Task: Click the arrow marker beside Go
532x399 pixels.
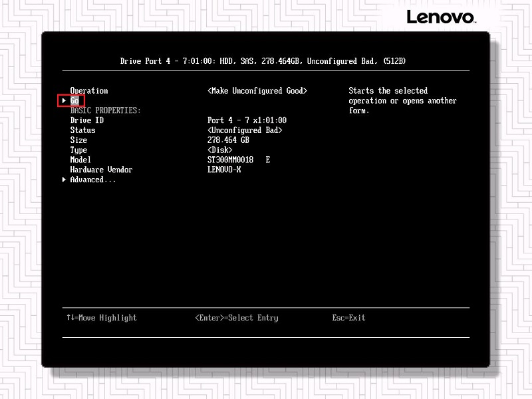Action: [64, 100]
